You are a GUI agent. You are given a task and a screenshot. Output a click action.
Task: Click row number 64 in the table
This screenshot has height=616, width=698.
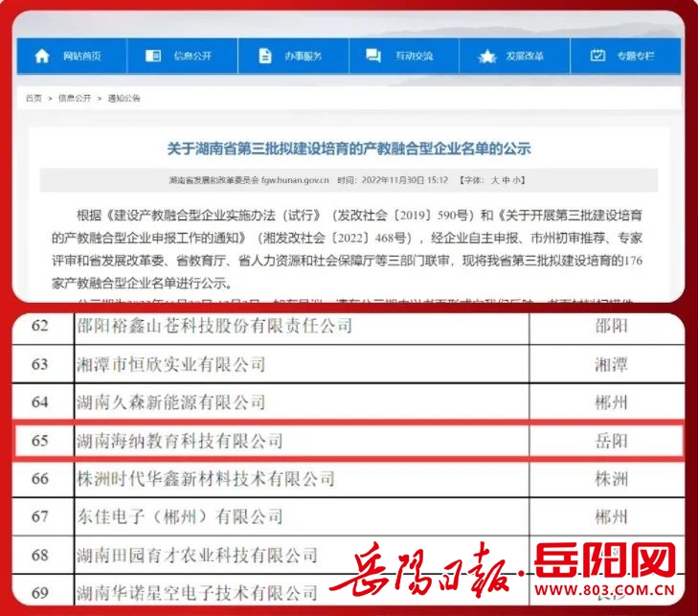[39, 402]
